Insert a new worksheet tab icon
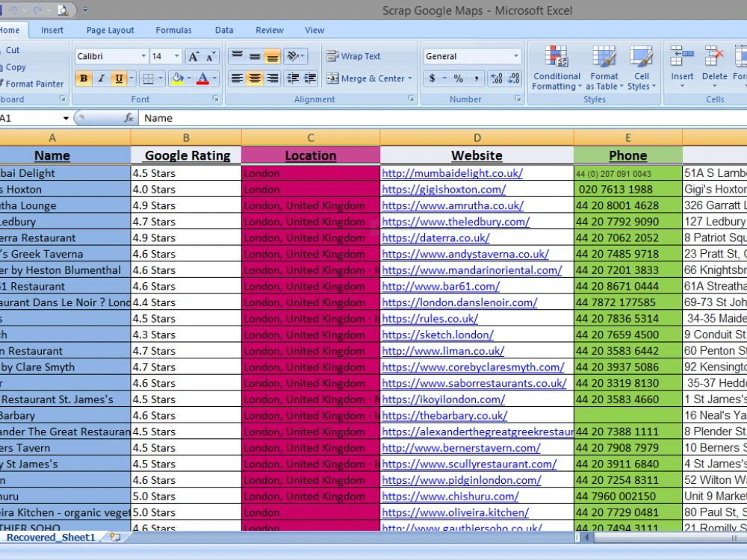Screen dimensions: 747x560 (115, 537)
